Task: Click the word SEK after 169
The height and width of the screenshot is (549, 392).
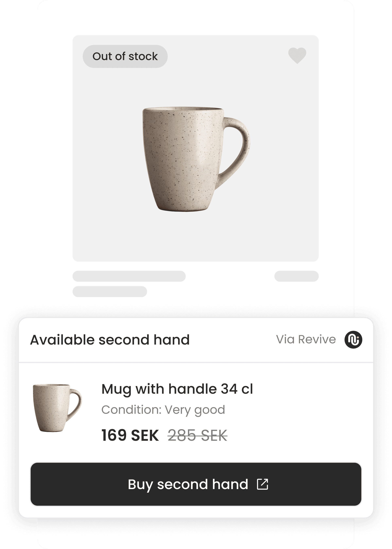Action: tap(145, 435)
